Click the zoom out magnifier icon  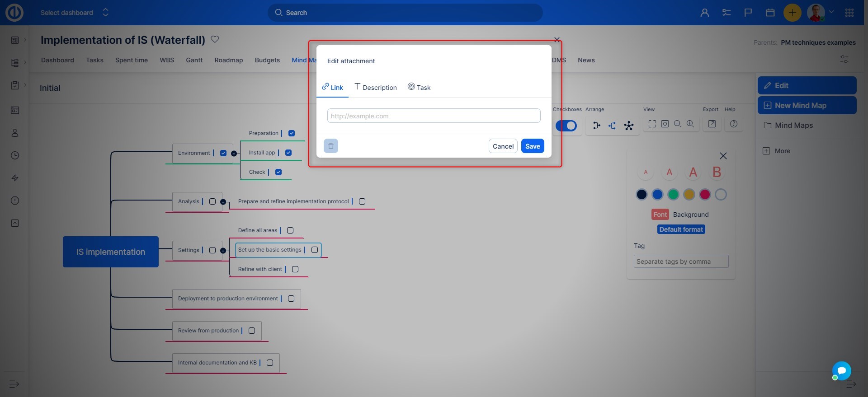[677, 124]
